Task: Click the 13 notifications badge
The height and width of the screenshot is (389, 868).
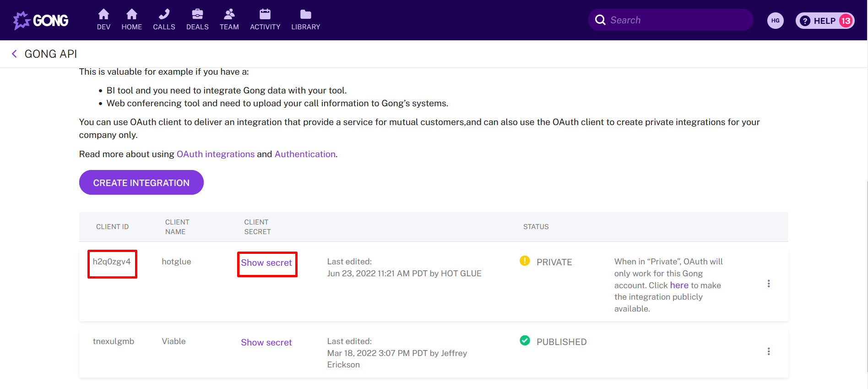Action: pyautogui.click(x=846, y=21)
